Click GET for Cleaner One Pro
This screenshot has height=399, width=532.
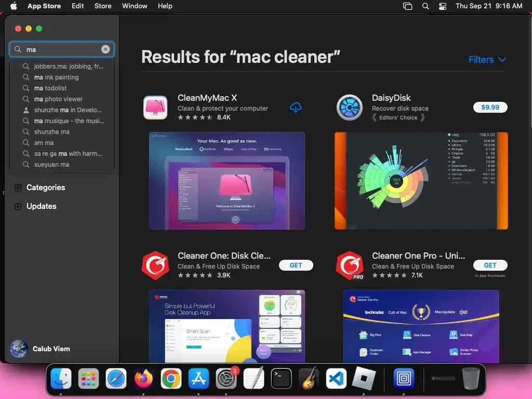click(490, 265)
